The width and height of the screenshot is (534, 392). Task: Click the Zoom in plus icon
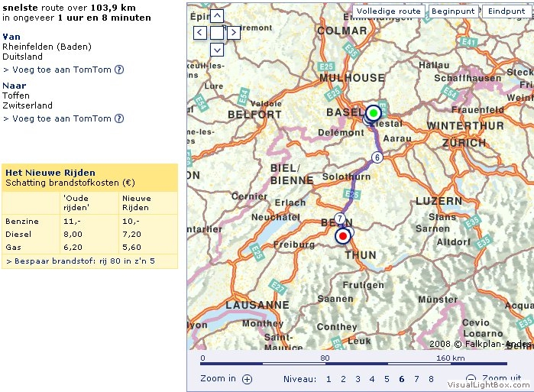click(247, 379)
